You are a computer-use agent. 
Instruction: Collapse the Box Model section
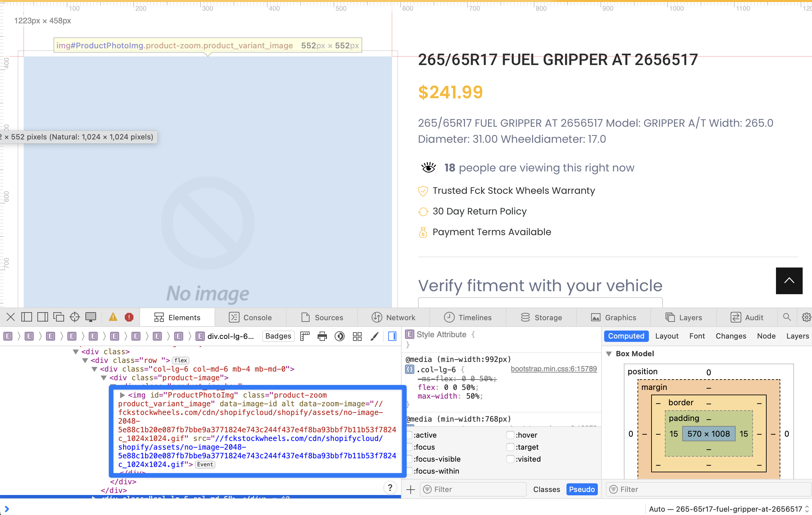(609, 354)
